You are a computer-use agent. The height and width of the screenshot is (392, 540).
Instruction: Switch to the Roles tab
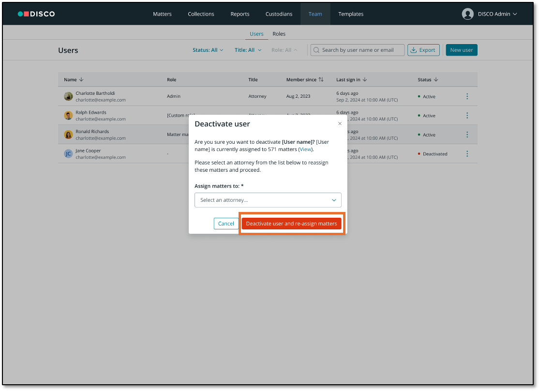(x=279, y=34)
